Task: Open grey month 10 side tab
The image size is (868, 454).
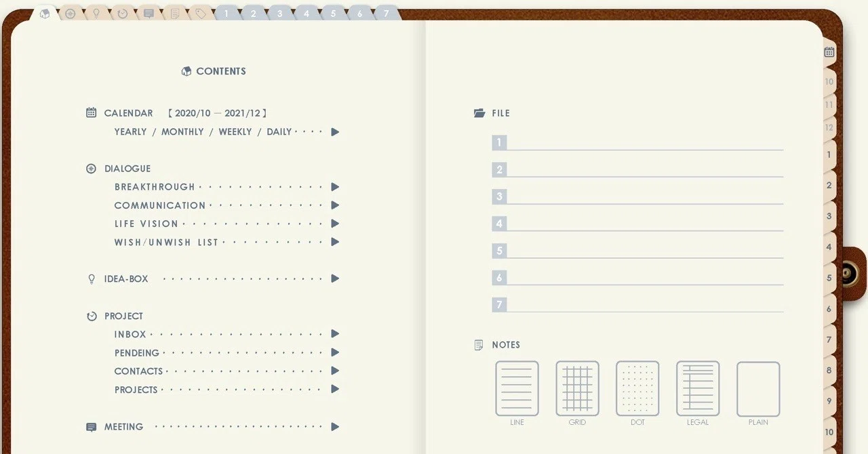Action: point(829,82)
